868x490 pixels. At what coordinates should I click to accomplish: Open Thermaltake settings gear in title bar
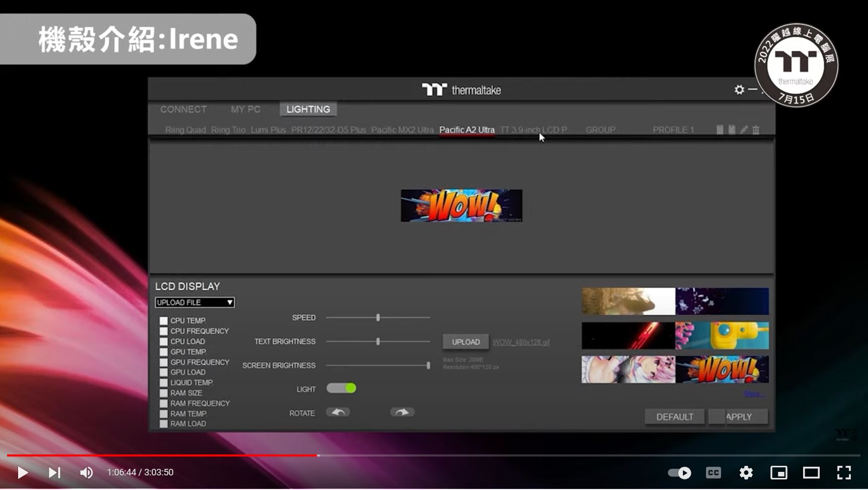pos(739,90)
